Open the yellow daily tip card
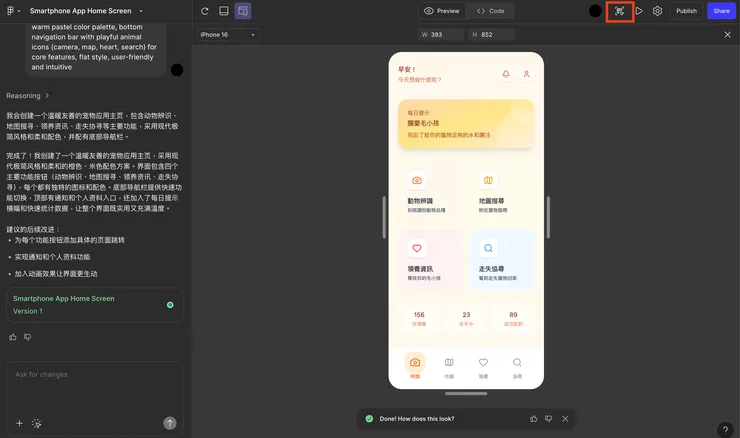Image resolution: width=740 pixels, height=438 pixels. (x=466, y=124)
